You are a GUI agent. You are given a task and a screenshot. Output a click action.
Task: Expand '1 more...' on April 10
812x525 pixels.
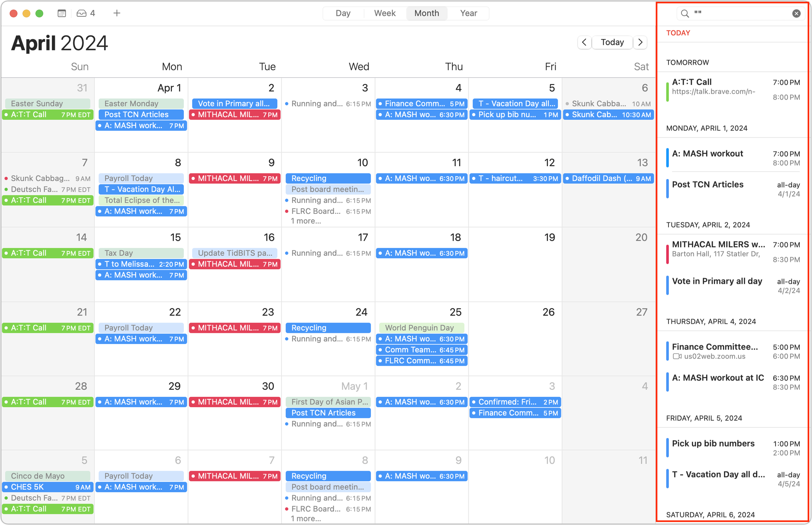(306, 221)
